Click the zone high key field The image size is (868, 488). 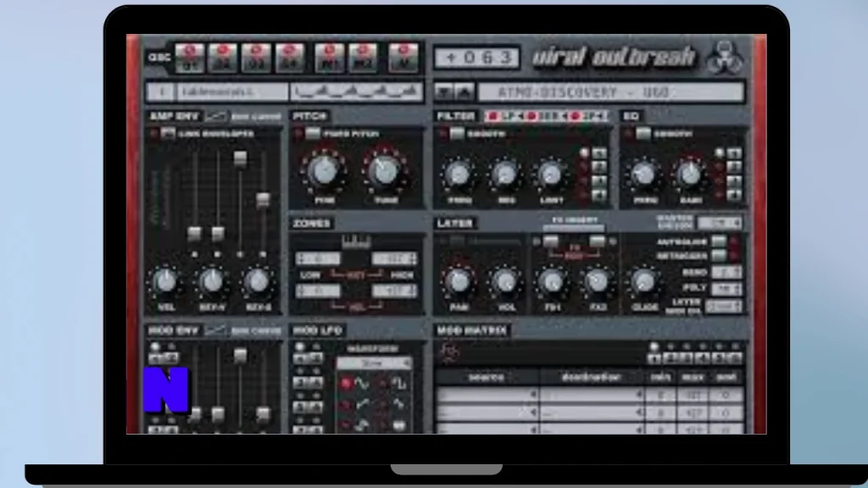click(395, 258)
